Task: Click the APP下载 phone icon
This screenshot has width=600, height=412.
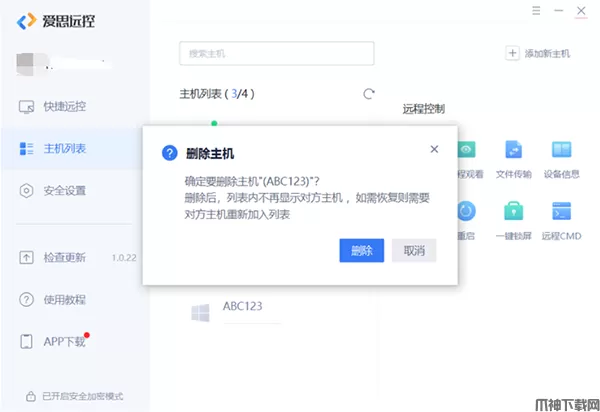Action: pos(26,341)
